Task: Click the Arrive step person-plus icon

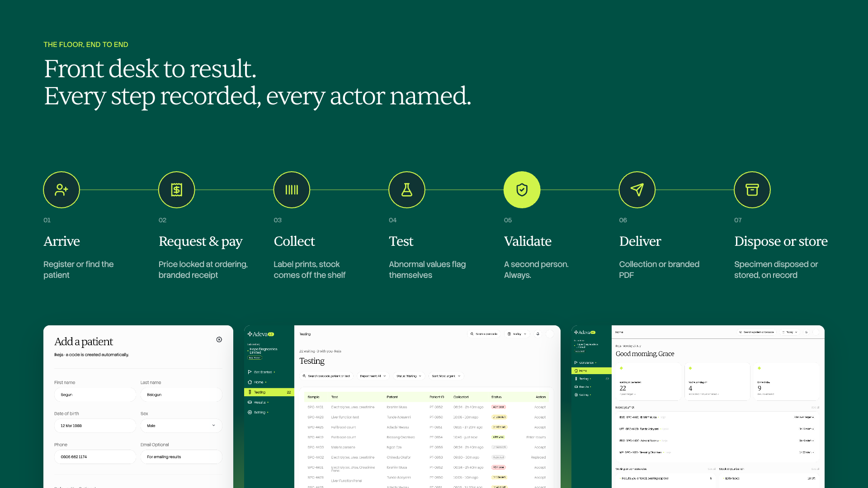Action: pos(61,190)
